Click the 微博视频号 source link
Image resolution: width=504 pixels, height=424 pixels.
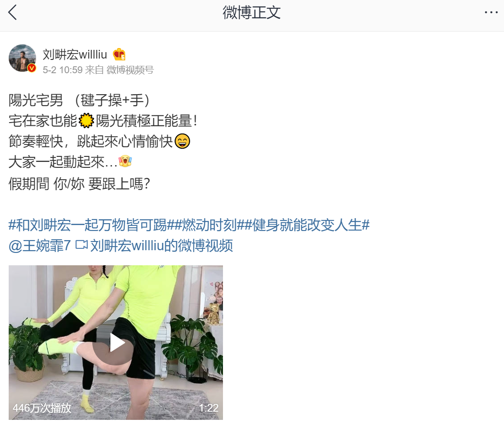pos(130,70)
